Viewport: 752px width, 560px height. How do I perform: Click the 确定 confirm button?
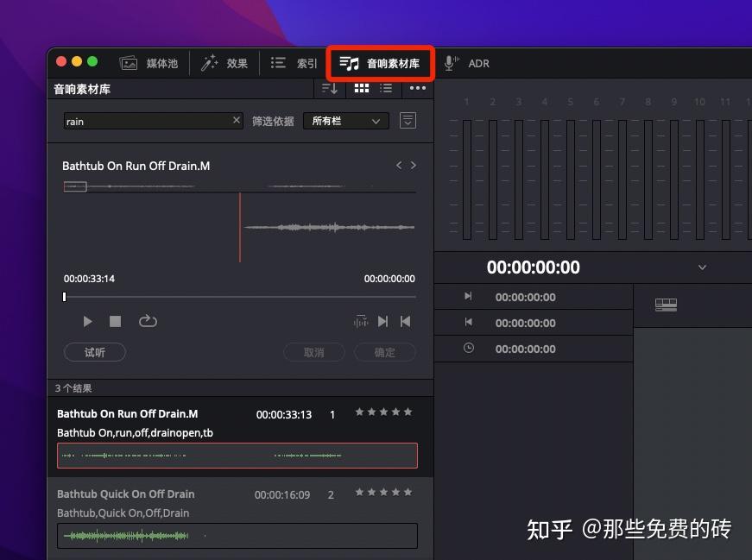[384, 352]
